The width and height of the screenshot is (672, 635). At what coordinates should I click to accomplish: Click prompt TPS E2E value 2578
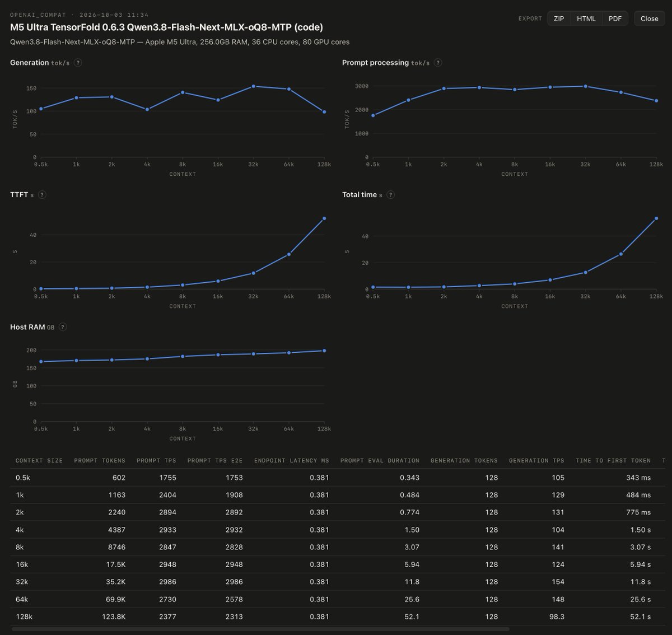point(234,599)
